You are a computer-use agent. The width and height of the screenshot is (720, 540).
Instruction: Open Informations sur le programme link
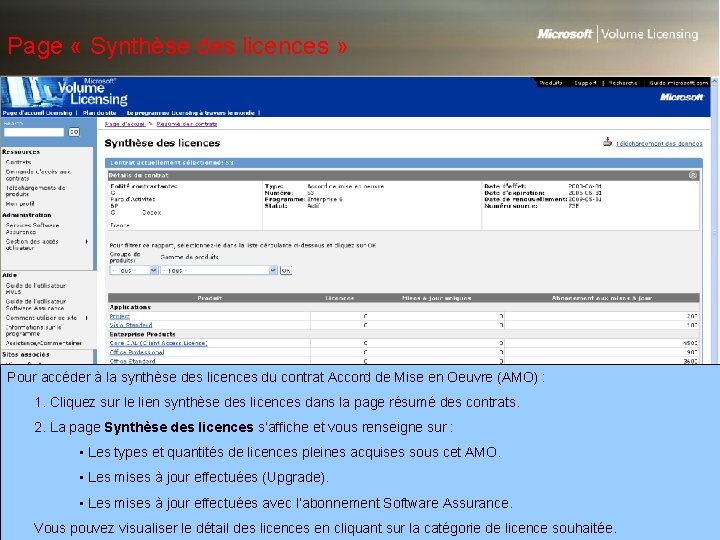pyautogui.click(x=34, y=331)
